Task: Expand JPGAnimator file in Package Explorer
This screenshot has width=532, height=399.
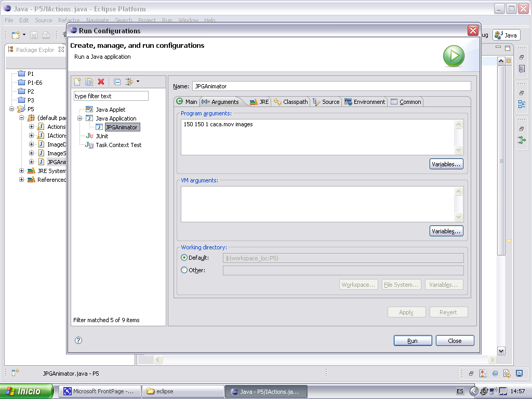Action: [31, 162]
